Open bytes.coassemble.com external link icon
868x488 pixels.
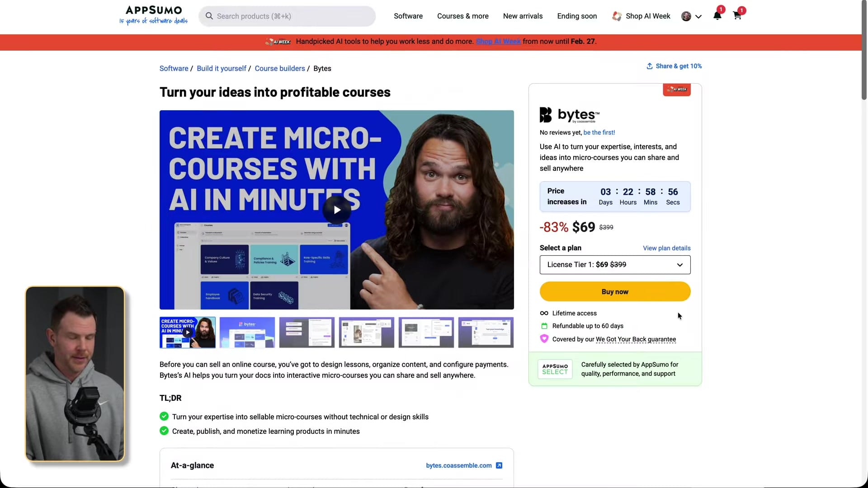[x=499, y=465]
